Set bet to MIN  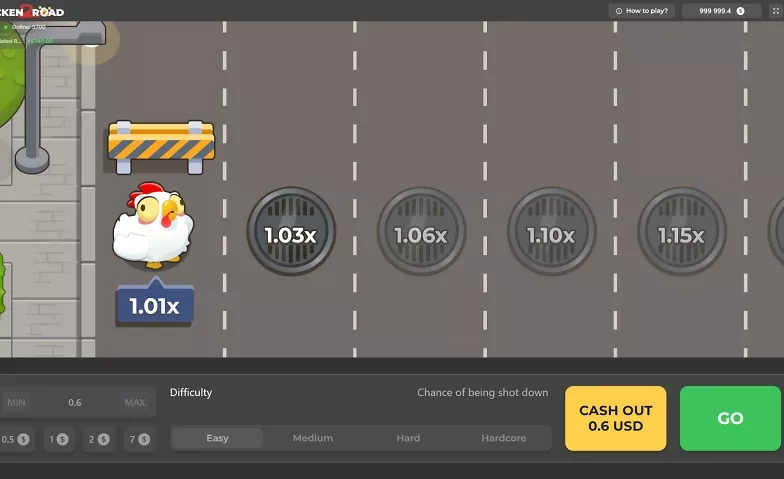pos(16,402)
